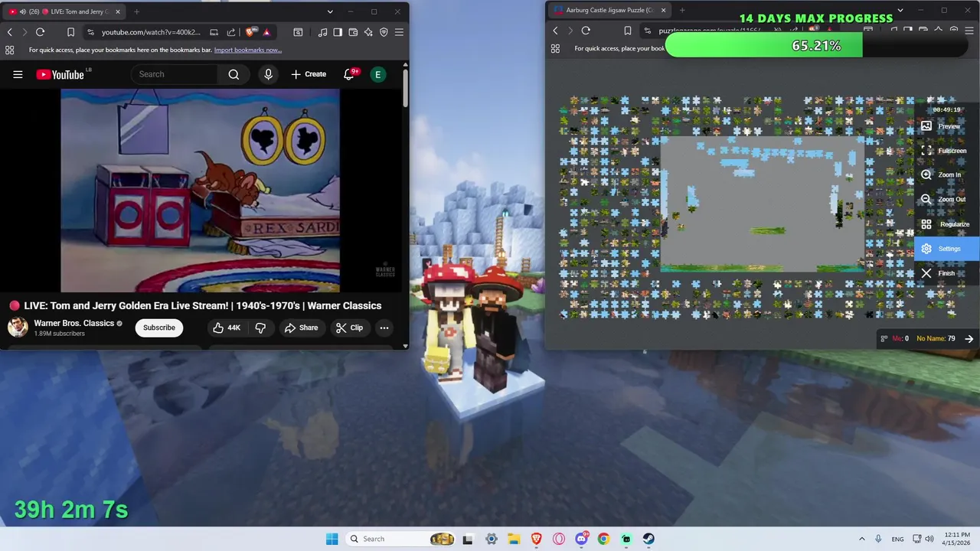
Task: Activate YouTube voice search microphone
Action: pyautogui.click(x=268, y=74)
